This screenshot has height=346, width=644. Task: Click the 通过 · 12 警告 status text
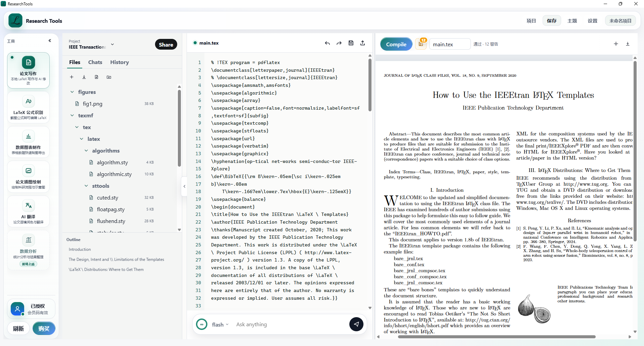[x=486, y=44]
